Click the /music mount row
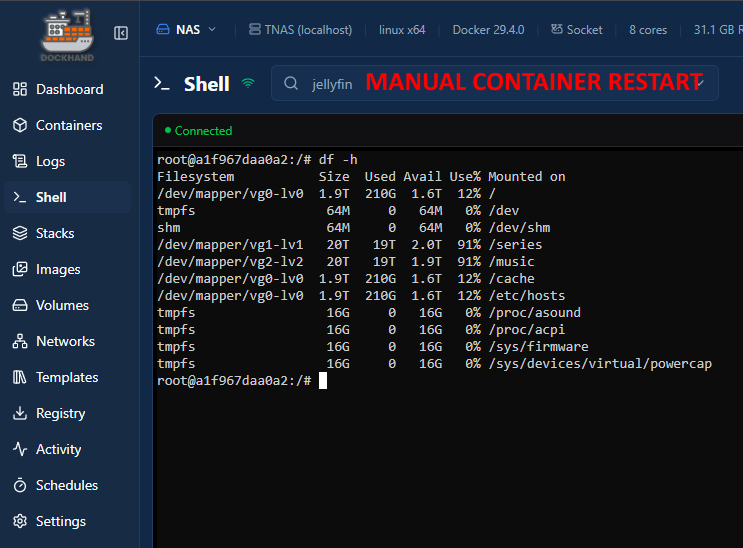 (x=345, y=262)
